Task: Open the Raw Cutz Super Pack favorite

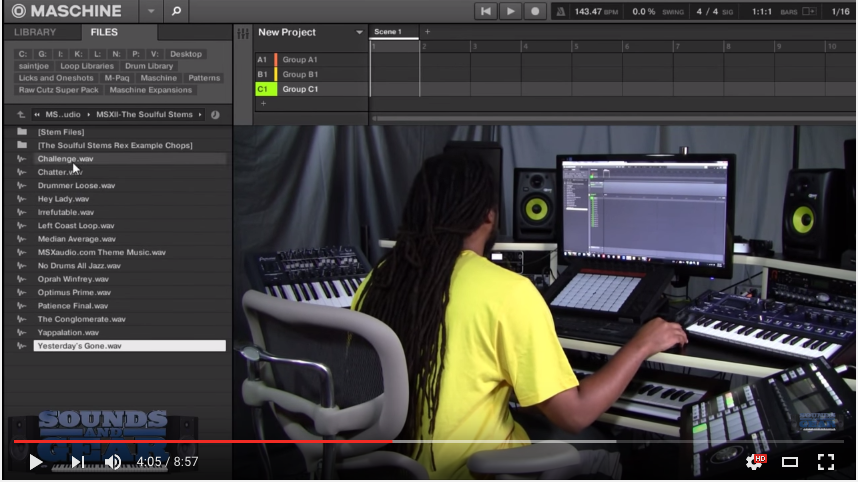Action: [59, 90]
